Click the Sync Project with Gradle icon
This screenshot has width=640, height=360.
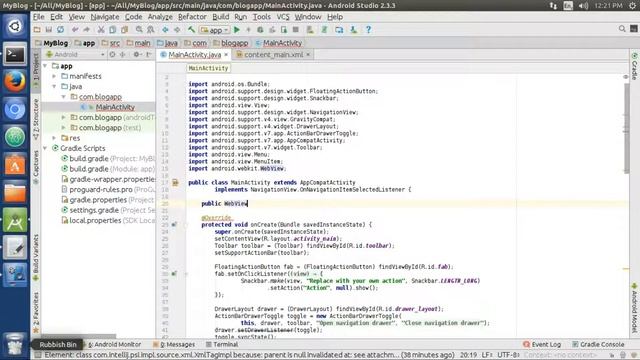click(x=324, y=29)
